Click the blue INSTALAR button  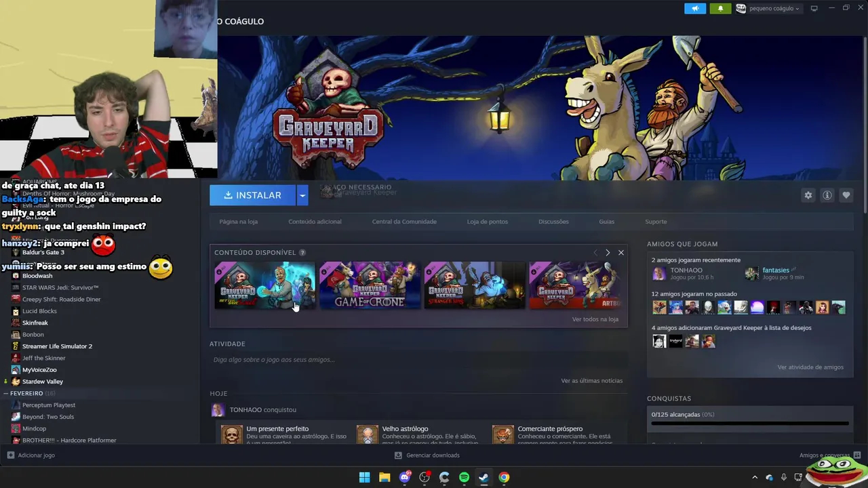[252, 195]
